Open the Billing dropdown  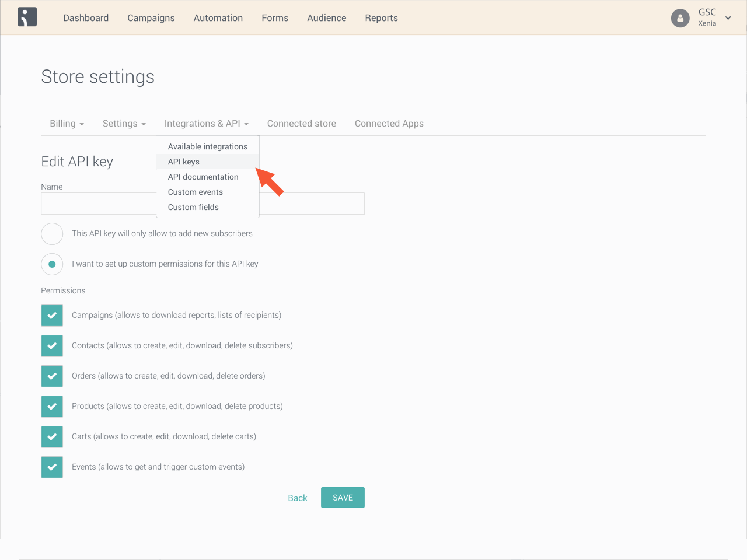67,124
